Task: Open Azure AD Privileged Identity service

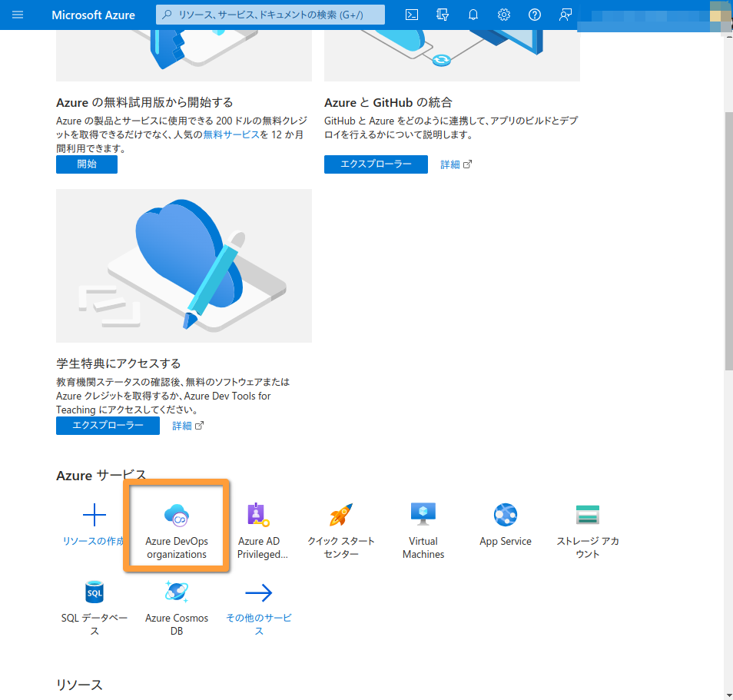Action: pyautogui.click(x=258, y=526)
